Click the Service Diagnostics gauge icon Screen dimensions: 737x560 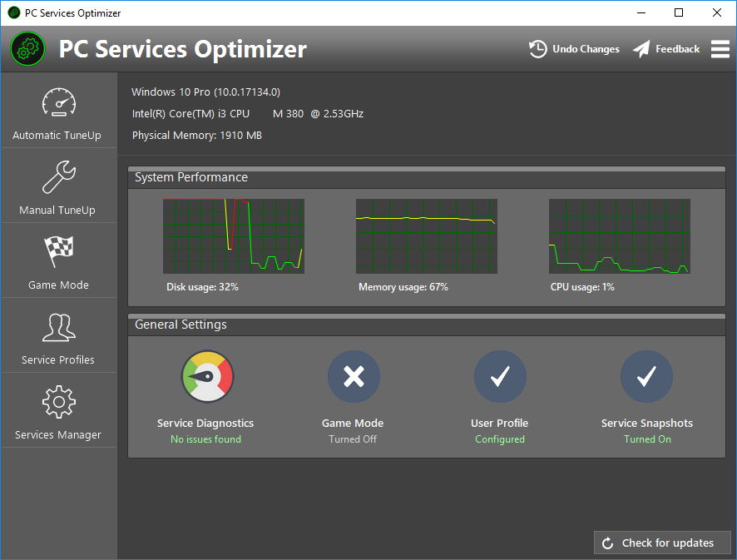[207, 376]
